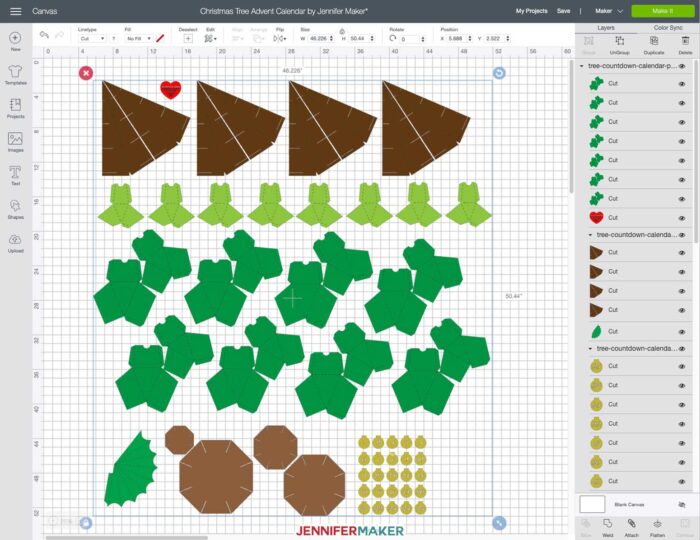Click the Weld icon
Viewport: 700px width, 540px height.
pos(608,523)
